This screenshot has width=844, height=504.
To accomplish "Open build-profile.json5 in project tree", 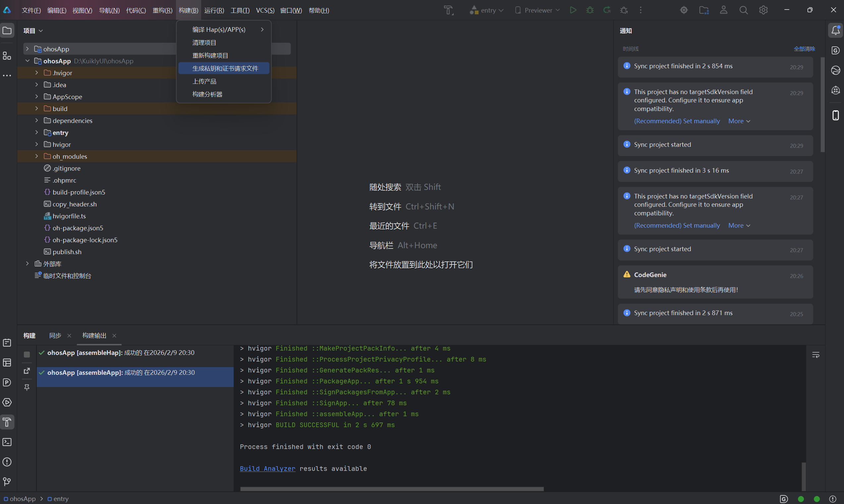I will (79, 192).
